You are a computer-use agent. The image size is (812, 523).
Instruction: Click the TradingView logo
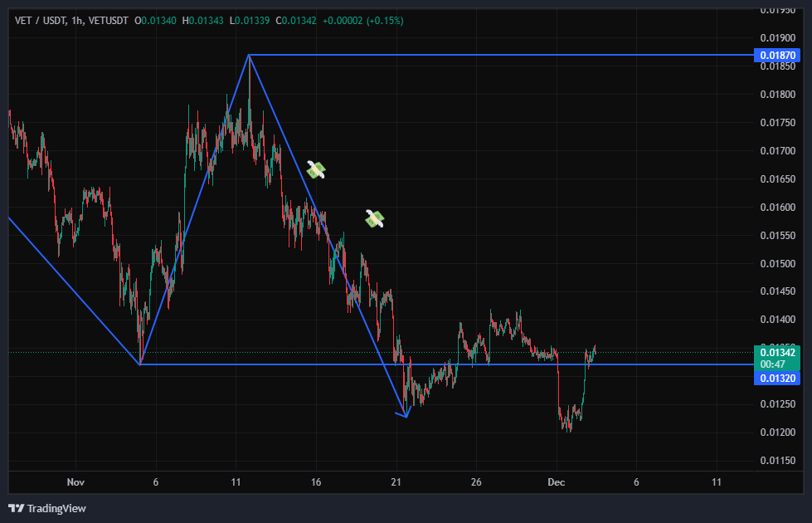pos(47,508)
